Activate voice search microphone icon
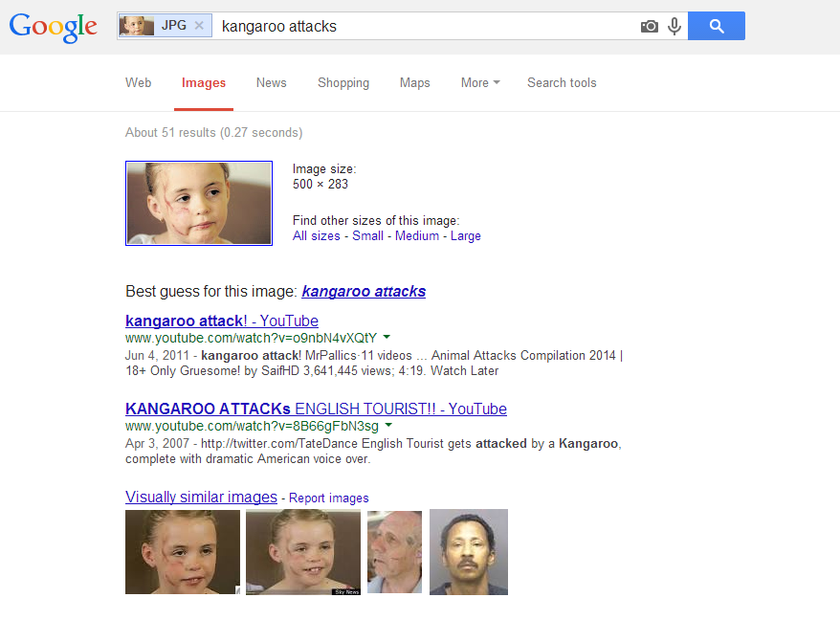This screenshot has width=840, height=620. click(x=674, y=26)
